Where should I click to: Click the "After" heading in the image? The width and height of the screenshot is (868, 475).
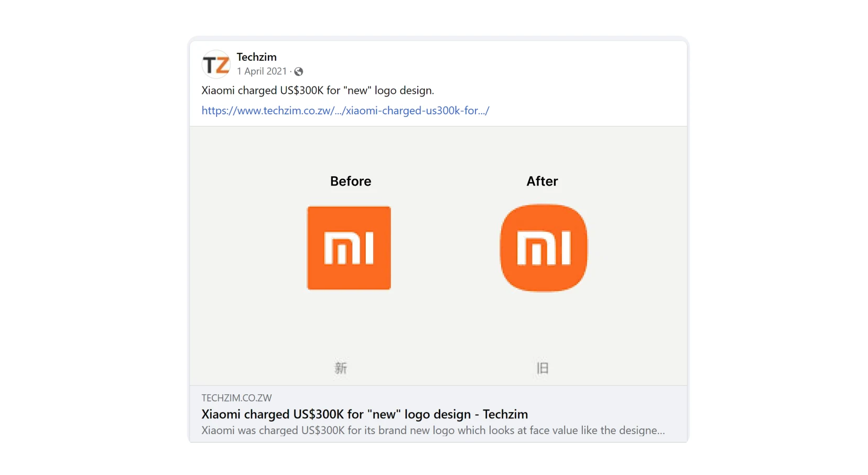tap(542, 181)
